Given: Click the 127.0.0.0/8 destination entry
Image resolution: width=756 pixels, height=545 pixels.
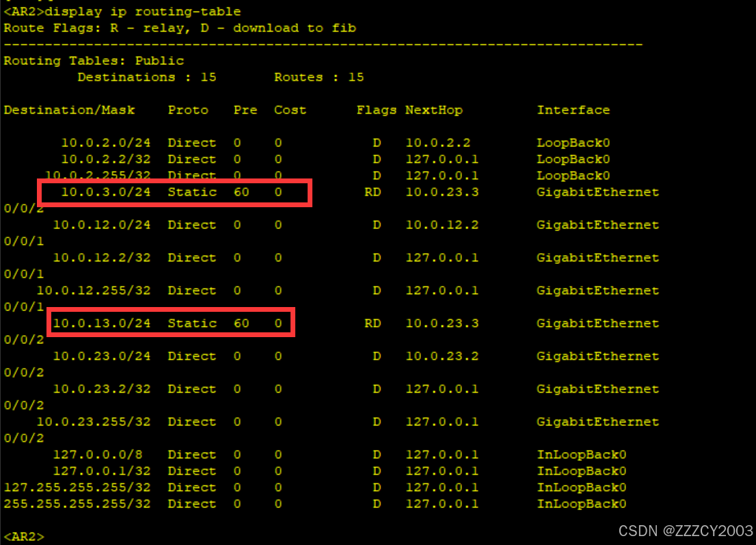Looking at the screenshot, I should [x=101, y=455].
